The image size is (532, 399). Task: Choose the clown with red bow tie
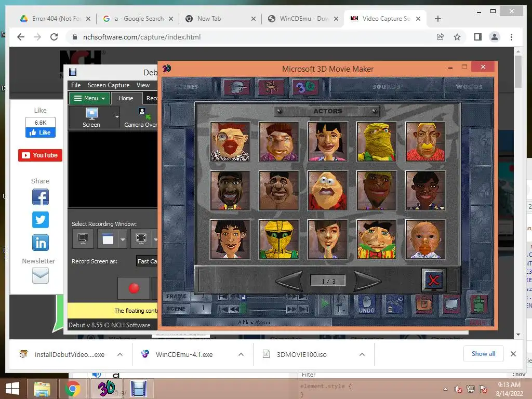pos(376,239)
